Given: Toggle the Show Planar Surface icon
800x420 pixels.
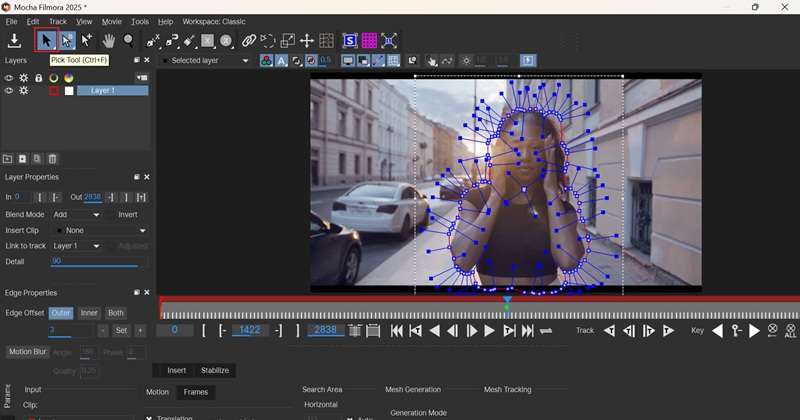Looking at the screenshot, I should [350, 40].
